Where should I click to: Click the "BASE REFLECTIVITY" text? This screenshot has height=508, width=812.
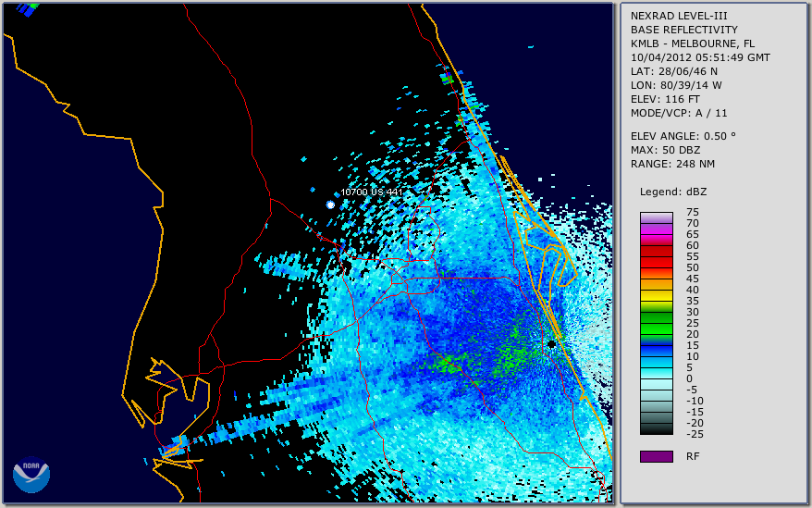pos(683,30)
